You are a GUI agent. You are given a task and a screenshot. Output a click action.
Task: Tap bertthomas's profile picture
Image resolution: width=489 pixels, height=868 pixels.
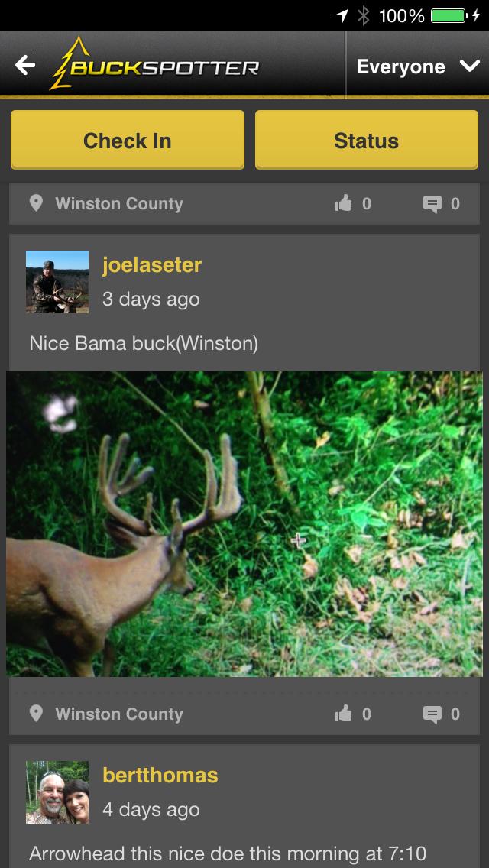point(57,792)
